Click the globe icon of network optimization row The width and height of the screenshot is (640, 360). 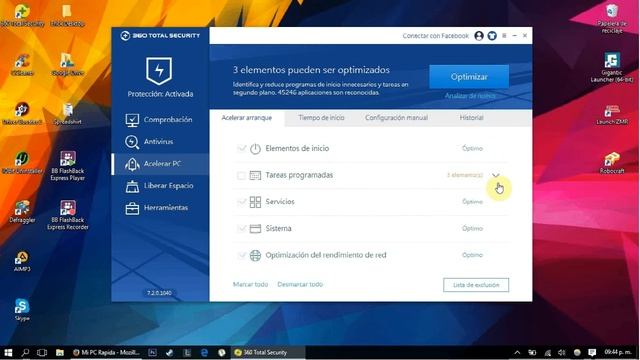coord(255,255)
